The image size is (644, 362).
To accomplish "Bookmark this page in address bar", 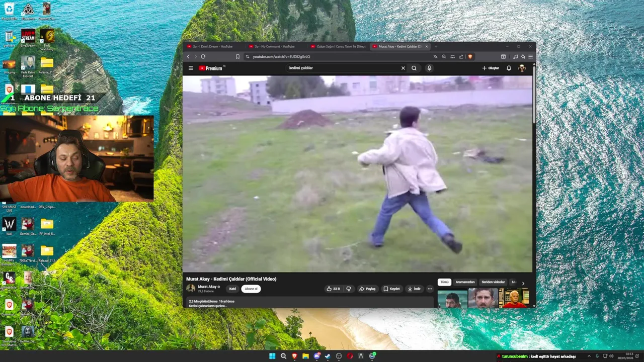I will coord(238,57).
